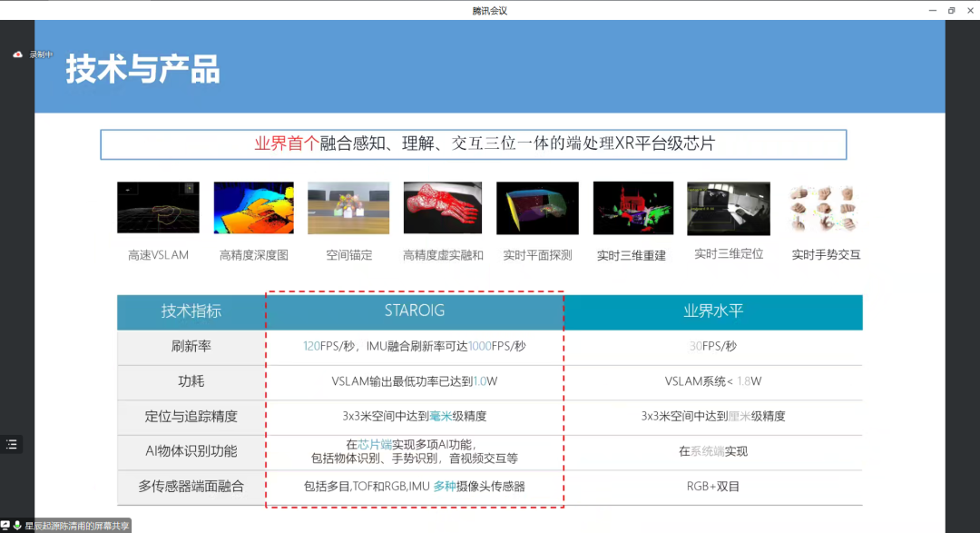The image size is (980, 533).
Task: Click the 星辰起源陈清甫的屏幕共享 label
Action: (x=77, y=526)
